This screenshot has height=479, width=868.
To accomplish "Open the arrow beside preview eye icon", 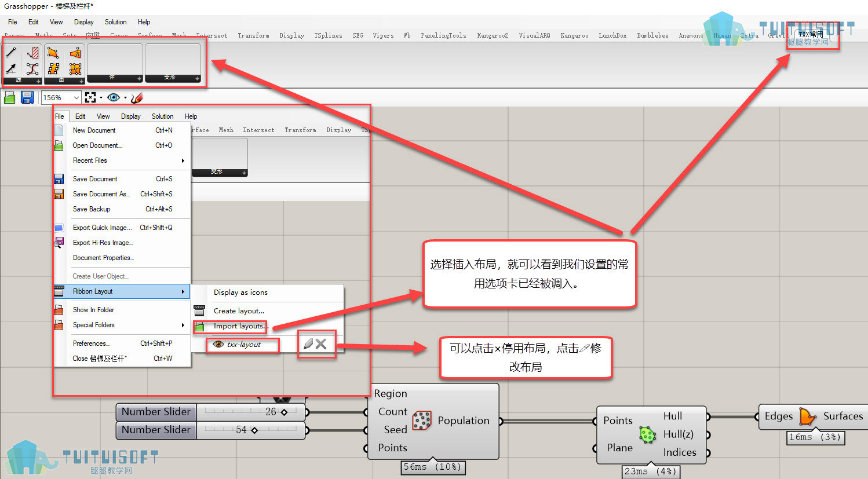I will 125,98.
